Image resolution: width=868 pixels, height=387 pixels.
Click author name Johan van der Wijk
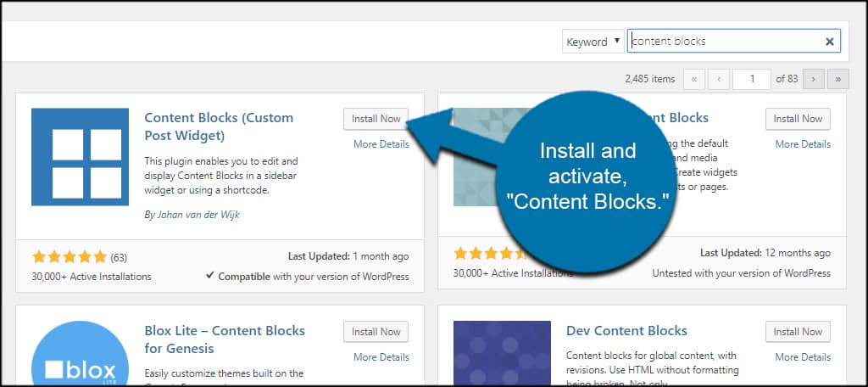click(198, 215)
